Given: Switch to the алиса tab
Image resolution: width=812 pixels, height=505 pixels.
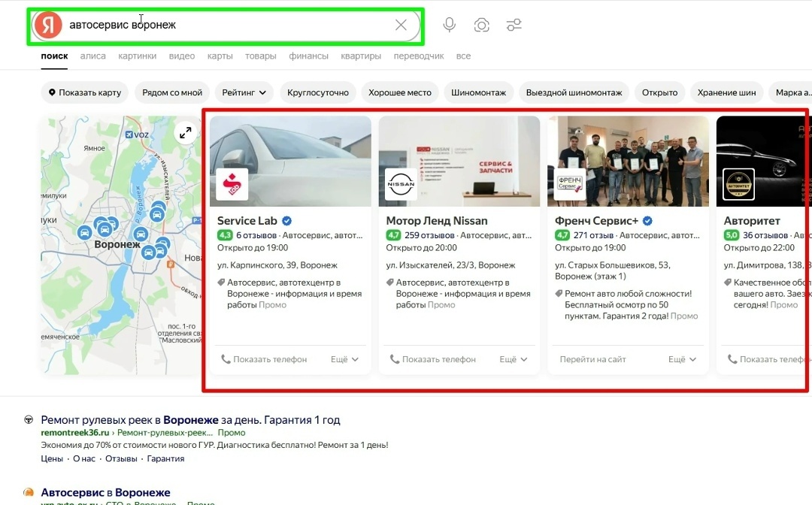Looking at the screenshot, I should 92,56.
